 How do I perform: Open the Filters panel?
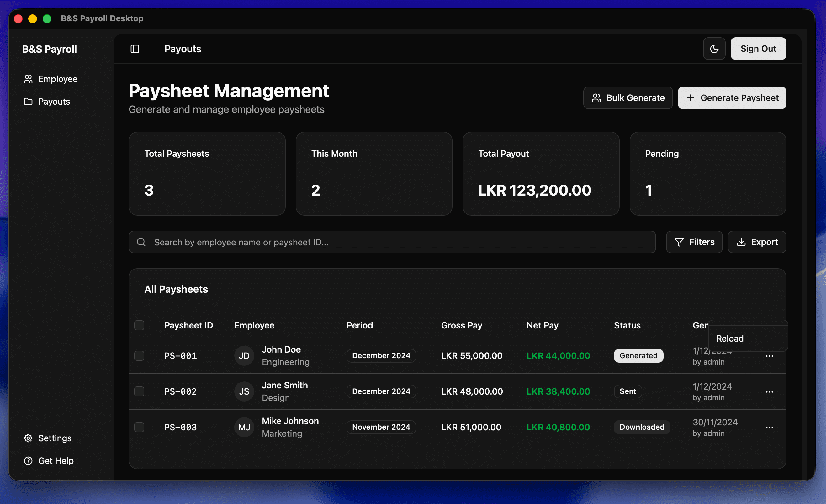pyautogui.click(x=694, y=242)
